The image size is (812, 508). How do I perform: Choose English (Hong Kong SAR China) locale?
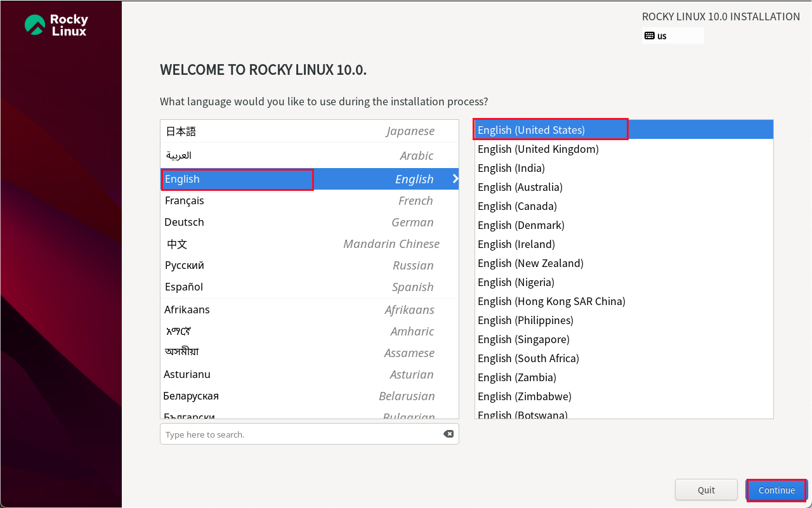[x=624, y=301]
